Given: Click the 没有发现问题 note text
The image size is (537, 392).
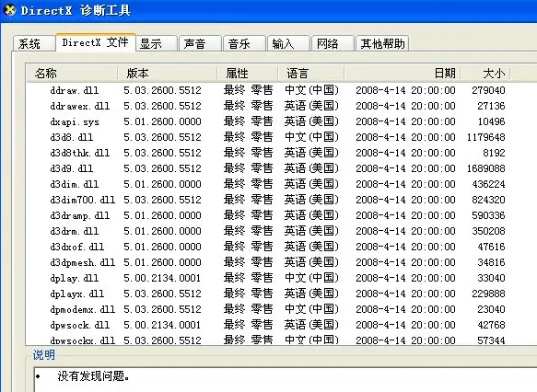Looking at the screenshot, I should pos(94,376).
